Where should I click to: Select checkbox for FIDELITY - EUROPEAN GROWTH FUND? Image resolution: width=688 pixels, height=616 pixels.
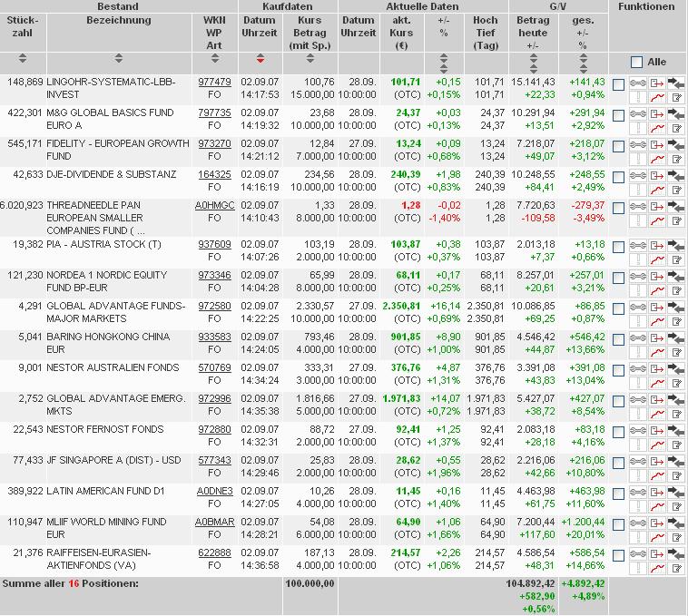click(618, 146)
